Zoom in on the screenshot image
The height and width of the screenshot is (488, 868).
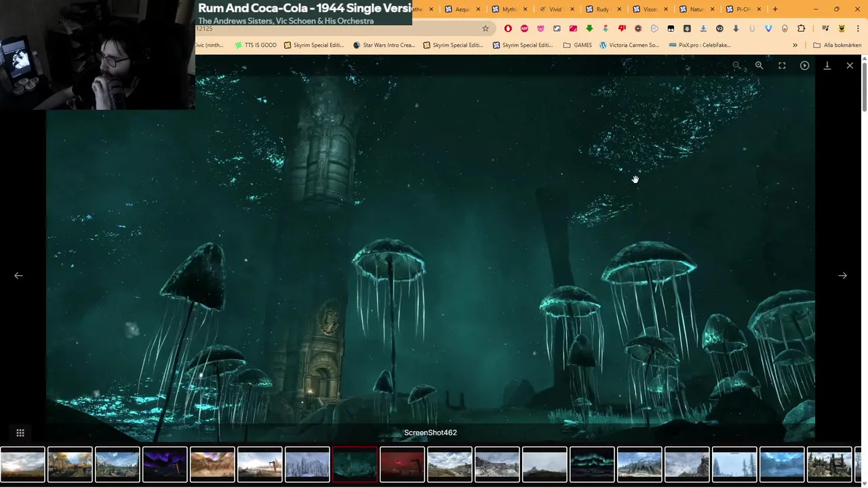[x=759, y=66]
